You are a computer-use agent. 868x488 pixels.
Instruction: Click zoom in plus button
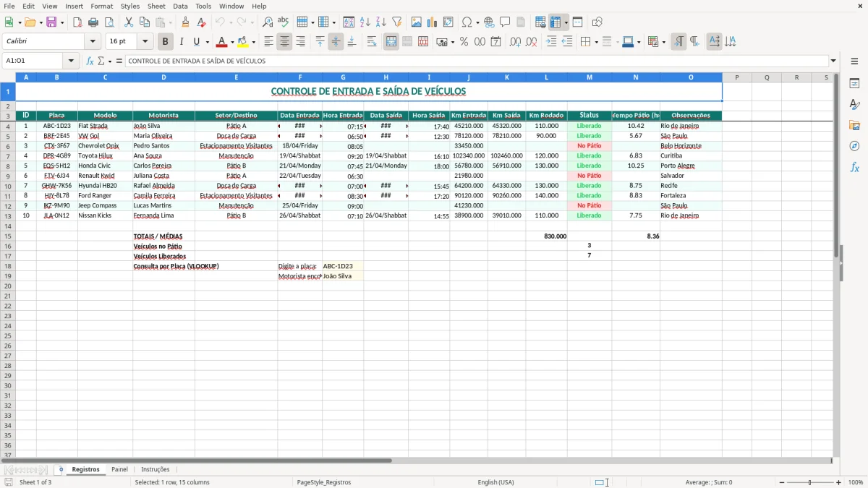pos(838,482)
